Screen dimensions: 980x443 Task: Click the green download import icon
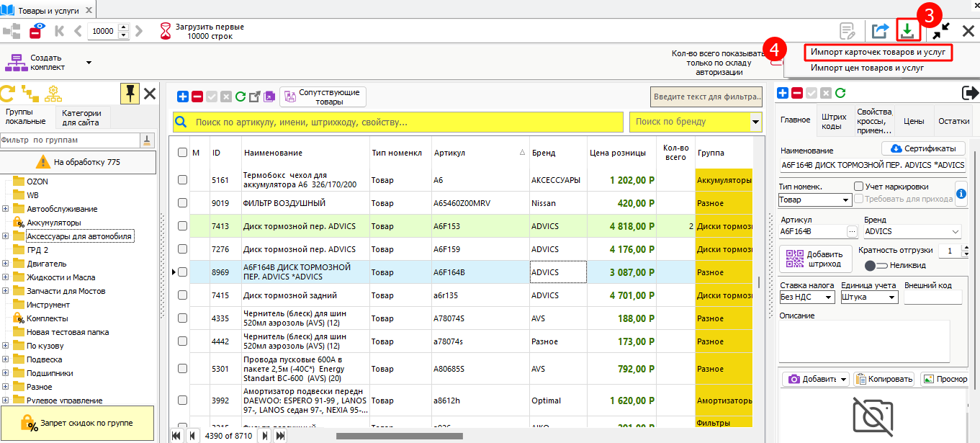coord(907,31)
